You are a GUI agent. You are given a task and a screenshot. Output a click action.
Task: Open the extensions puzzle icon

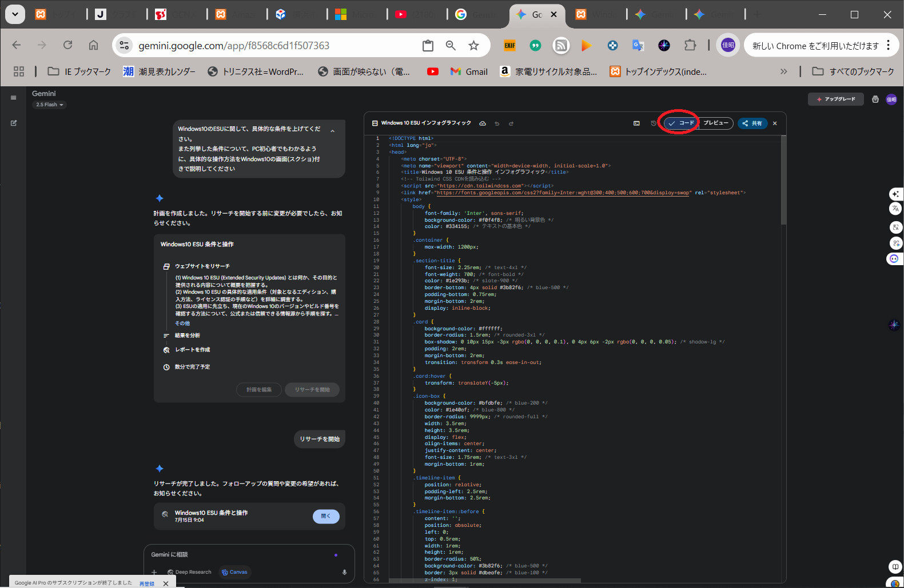tap(690, 46)
